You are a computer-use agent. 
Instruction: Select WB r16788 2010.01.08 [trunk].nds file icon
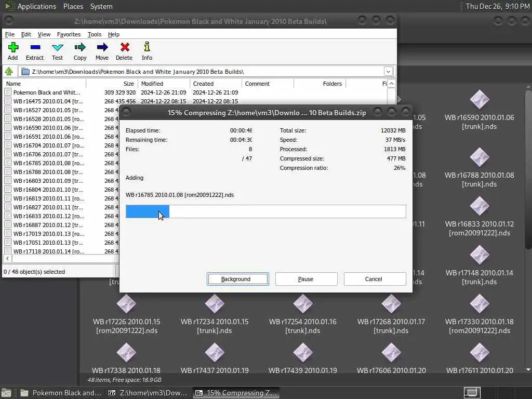point(480,157)
